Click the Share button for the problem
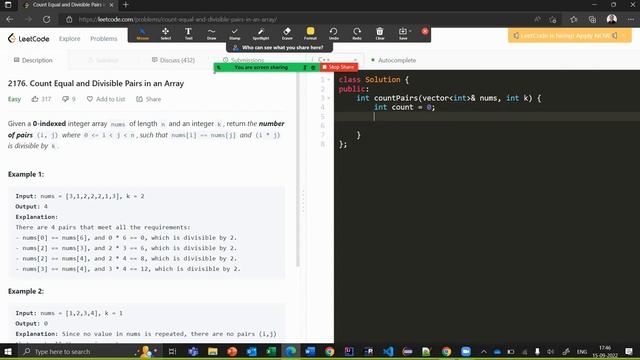This screenshot has height=360, width=640. 149,99
